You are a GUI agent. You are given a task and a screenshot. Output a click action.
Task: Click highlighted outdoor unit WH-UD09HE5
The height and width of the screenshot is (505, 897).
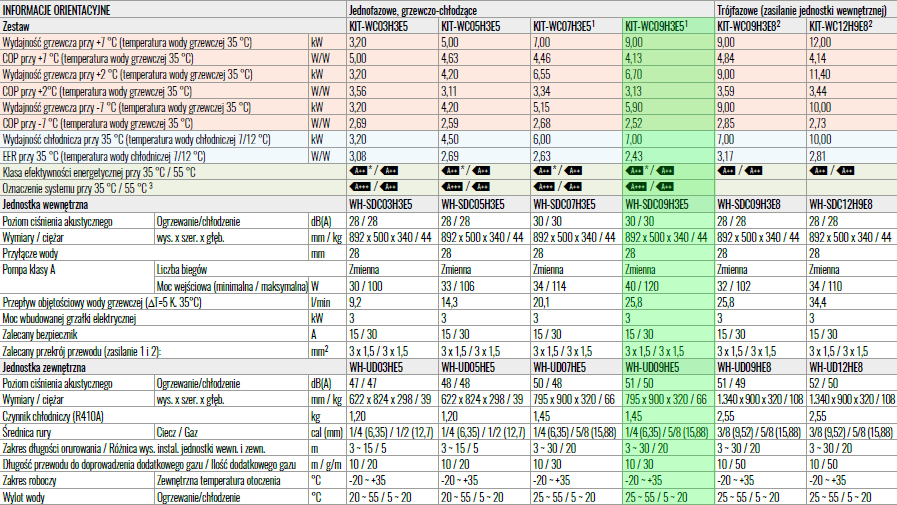coord(652,367)
